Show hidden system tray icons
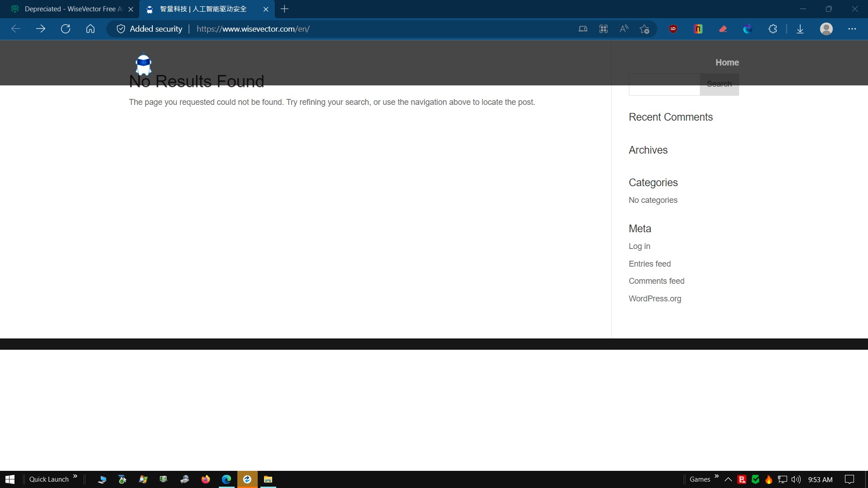This screenshot has width=868, height=488. pyautogui.click(x=728, y=479)
